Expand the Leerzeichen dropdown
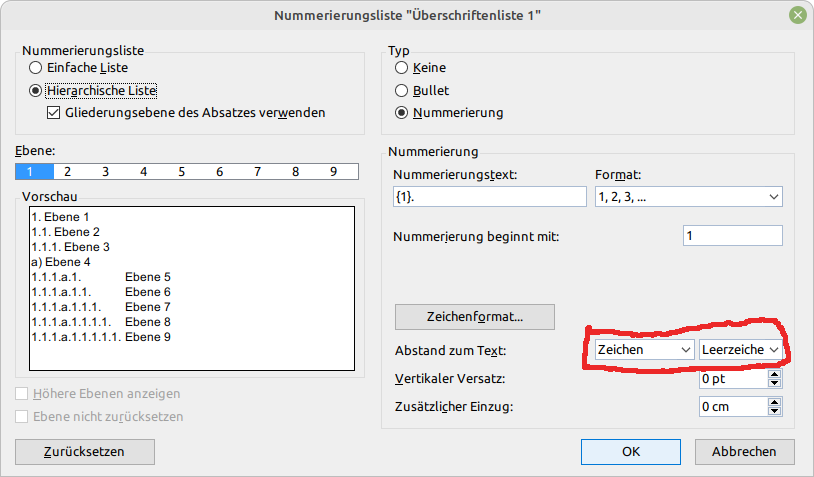814x477 pixels. [x=740, y=349]
